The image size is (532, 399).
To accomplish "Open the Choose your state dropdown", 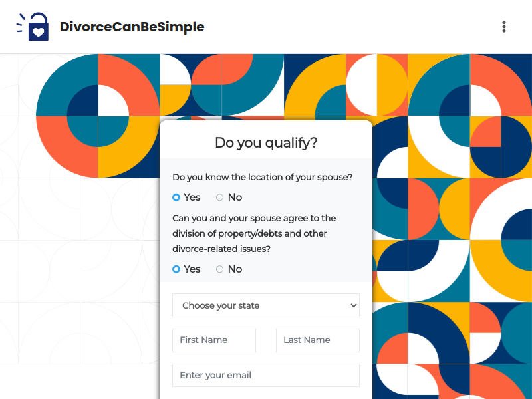I will 265,305.
